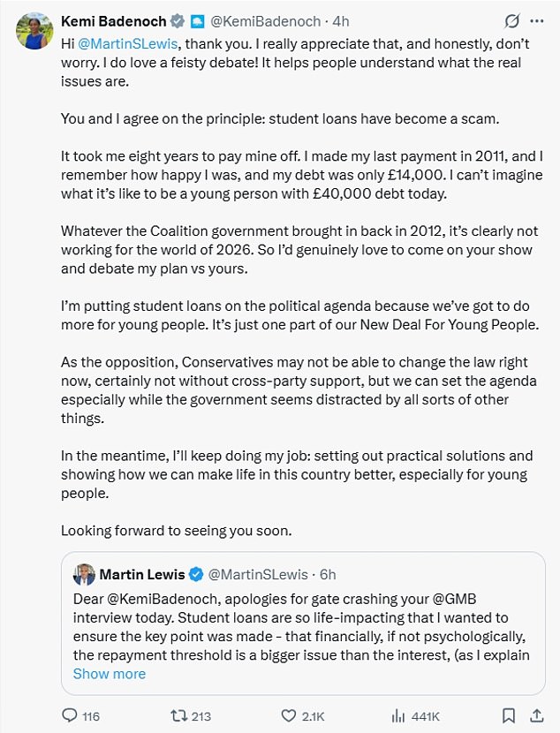Open the Grok icon at top right
The height and width of the screenshot is (733, 560).
(511, 20)
